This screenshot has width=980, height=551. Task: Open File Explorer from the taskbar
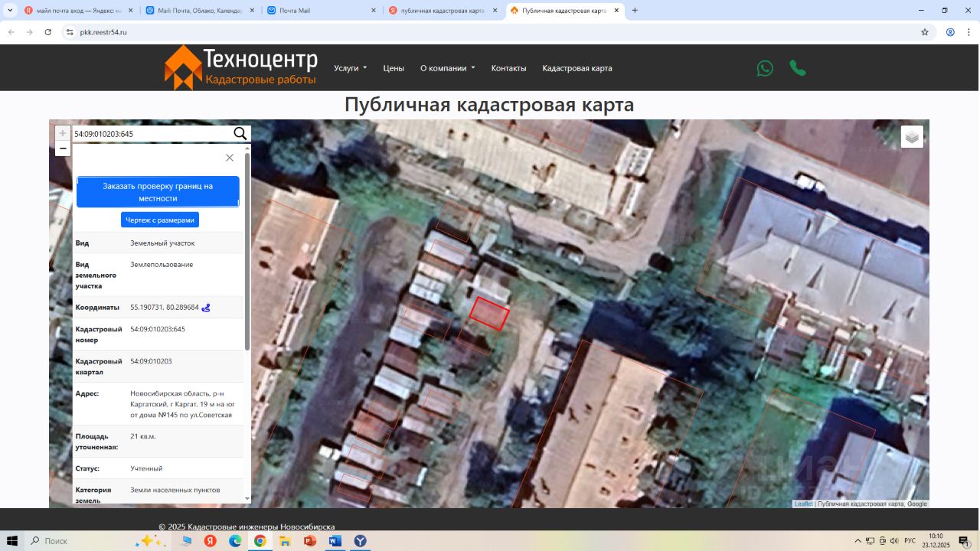coord(285,541)
